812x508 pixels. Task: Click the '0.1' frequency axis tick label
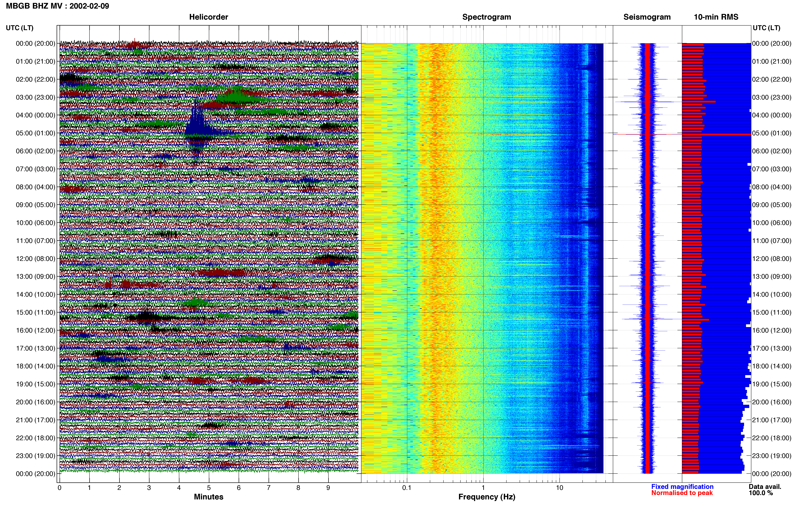click(407, 488)
